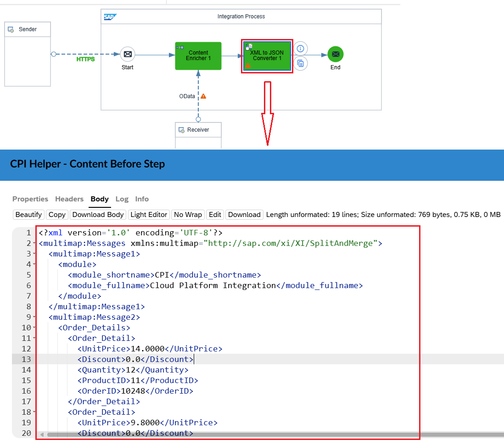This screenshot has width=504, height=445.
Task: Click line number 13 in the gutter
Action: (26, 359)
